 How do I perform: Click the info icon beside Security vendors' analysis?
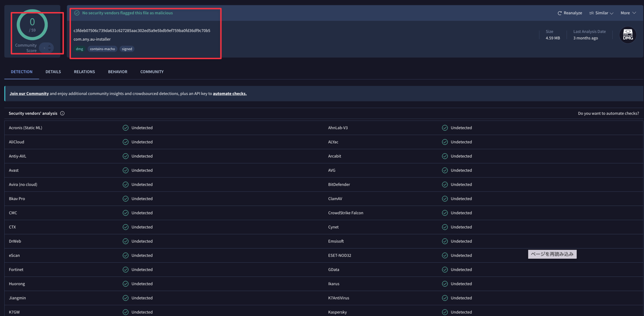(62, 114)
